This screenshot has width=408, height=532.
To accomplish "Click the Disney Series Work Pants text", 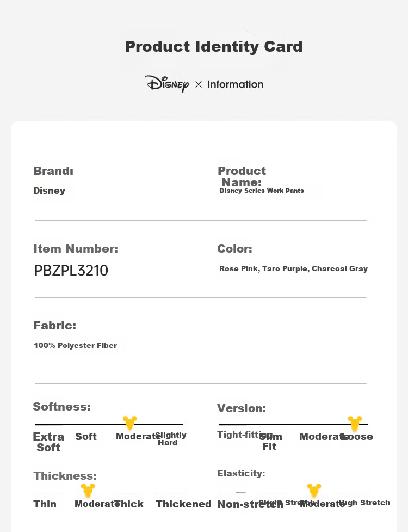I will pyautogui.click(x=262, y=191).
